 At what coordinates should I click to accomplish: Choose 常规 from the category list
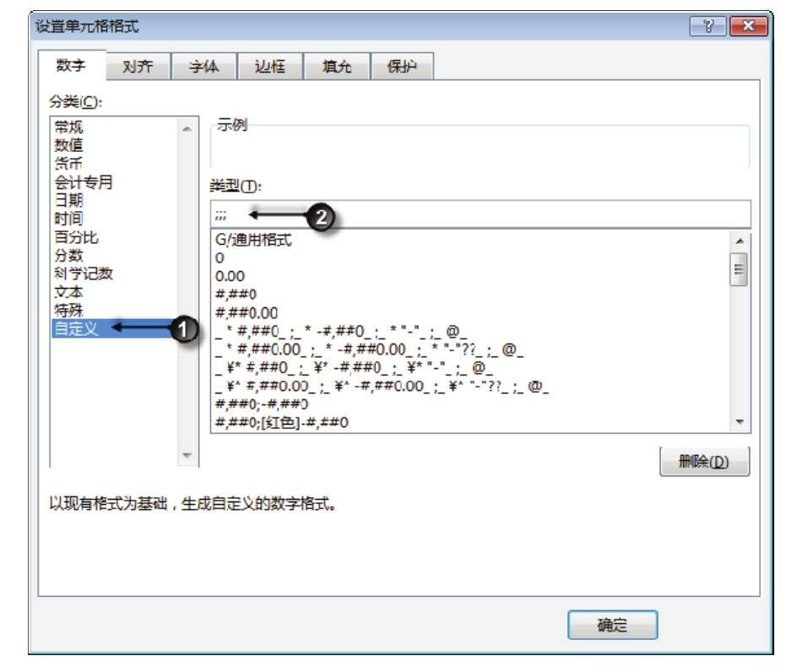click(x=69, y=128)
